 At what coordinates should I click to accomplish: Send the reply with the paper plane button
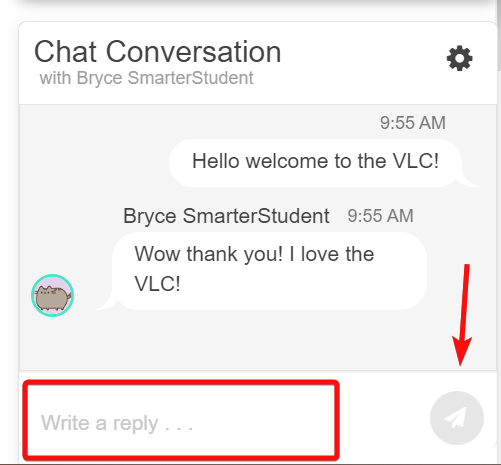[457, 418]
